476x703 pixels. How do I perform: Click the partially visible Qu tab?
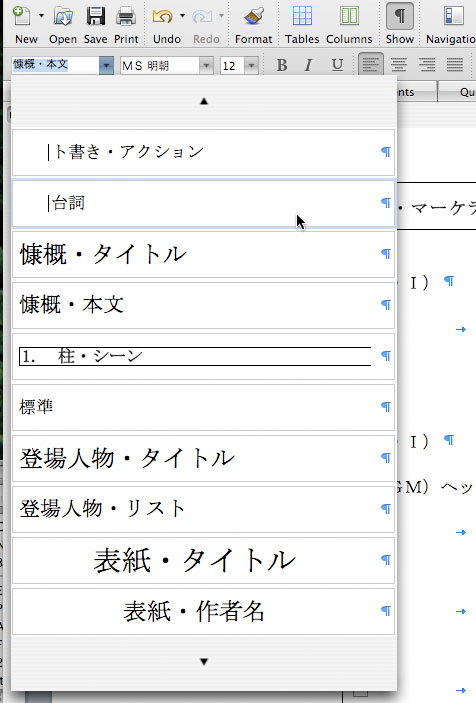(457, 92)
